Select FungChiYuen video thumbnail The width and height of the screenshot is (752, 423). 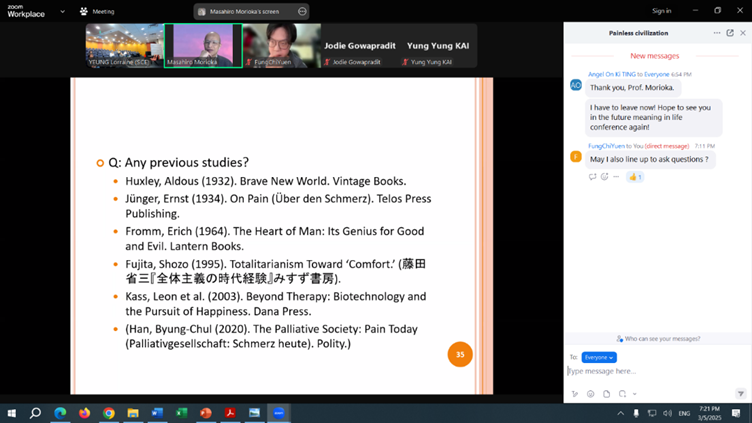(x=282, y=46)
